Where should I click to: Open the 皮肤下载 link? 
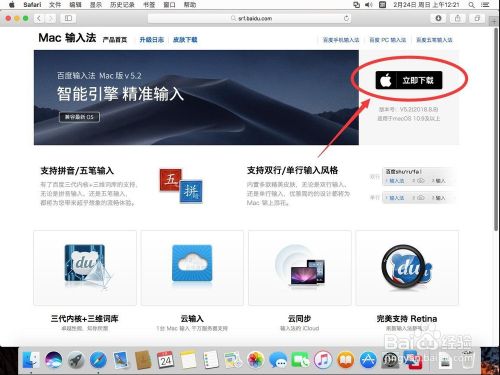pos(185,40)
